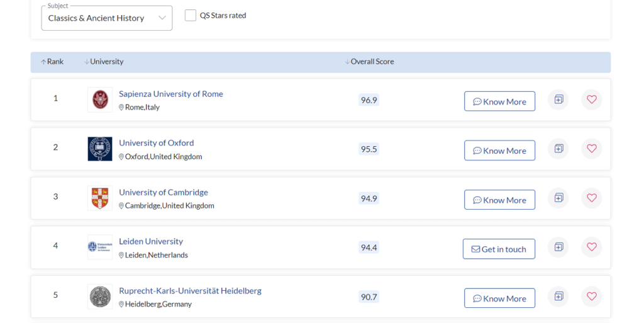Click the Heidelberg,Germany location text
This screenshot has height=323, width=644.
[x=158, y=305]
